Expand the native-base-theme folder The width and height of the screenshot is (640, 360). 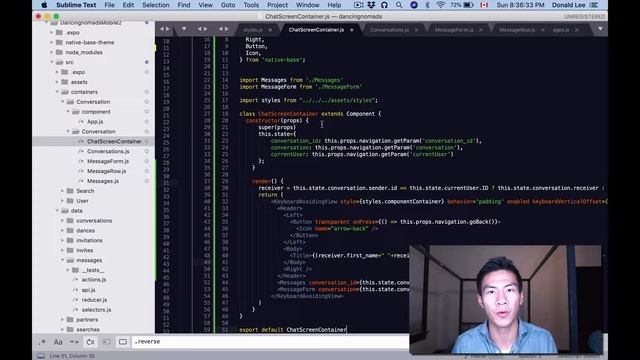pyautogui.click(x=52, y=42)
